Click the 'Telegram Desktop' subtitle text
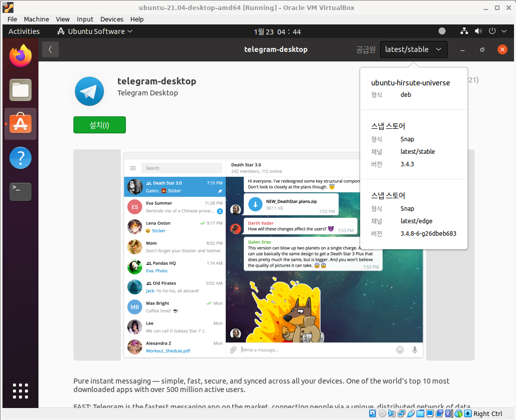 tap(147, 93)
